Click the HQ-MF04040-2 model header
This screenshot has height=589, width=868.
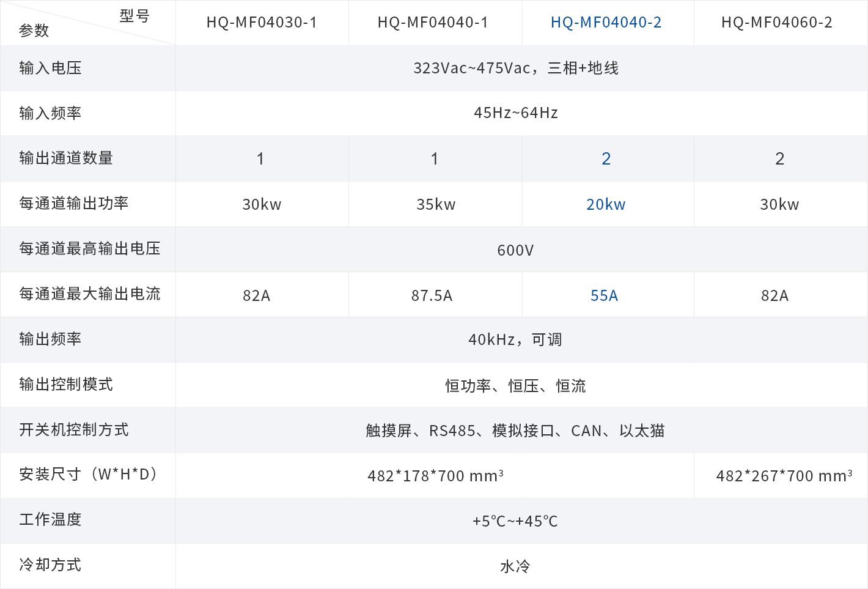pyautogui.click(x=606, y=23)
